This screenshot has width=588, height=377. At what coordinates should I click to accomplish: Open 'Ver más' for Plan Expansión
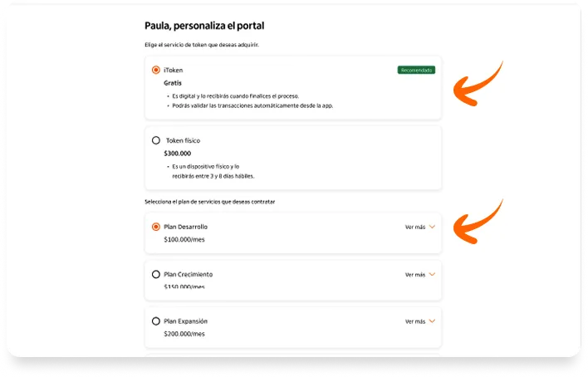415,321
